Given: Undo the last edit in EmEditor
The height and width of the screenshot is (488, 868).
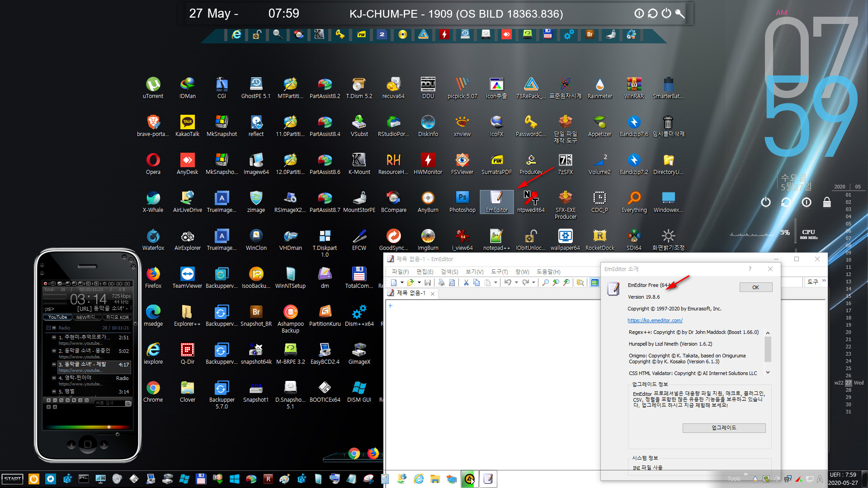Looking at the screenshot, I should (508, 282).
